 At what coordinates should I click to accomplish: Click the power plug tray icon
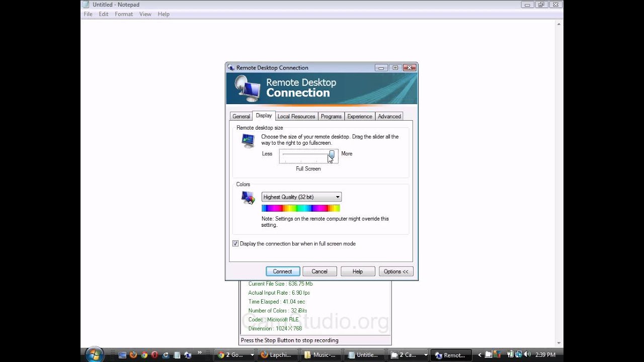pos(510,355)
